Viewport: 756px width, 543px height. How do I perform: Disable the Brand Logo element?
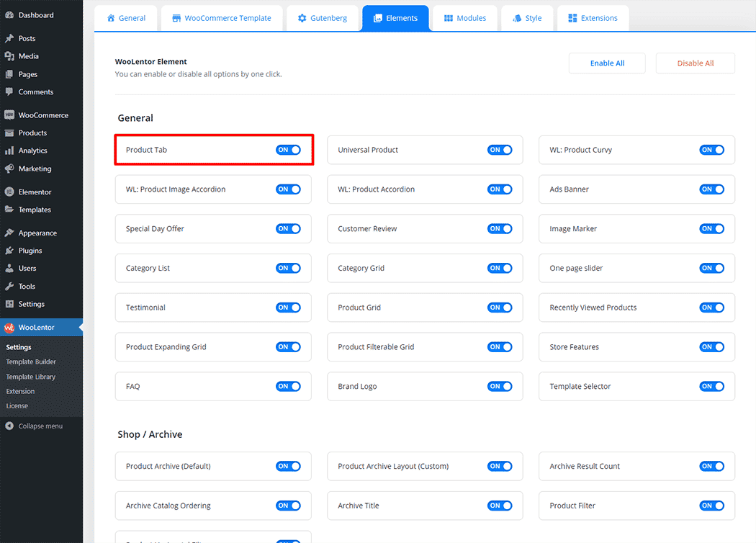(500, 386)
